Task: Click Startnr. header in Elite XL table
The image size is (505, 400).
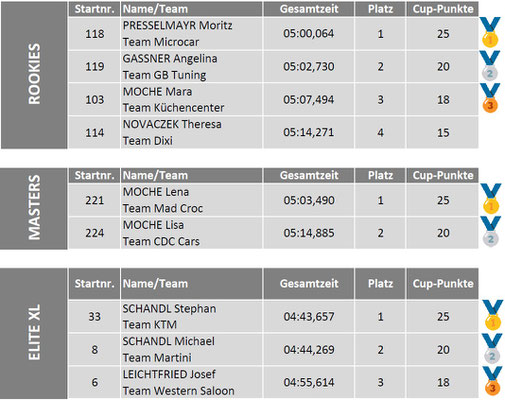Action: [x=94, y=284]
